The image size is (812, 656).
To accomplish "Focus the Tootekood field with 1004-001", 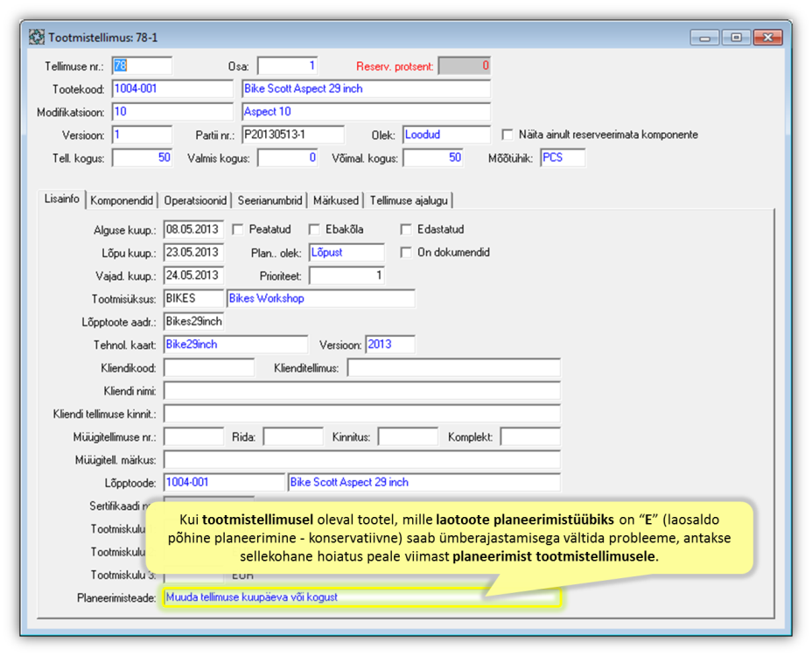I will [x=172, y=89].
